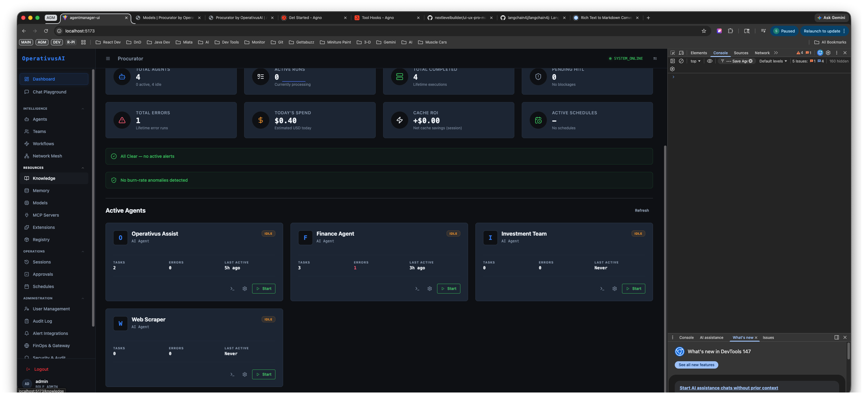Image resolution: width=868 pixels, height=417 pixels.
Task: Open the AI assistance drawer tab
Action: click(x=711, y=338)
